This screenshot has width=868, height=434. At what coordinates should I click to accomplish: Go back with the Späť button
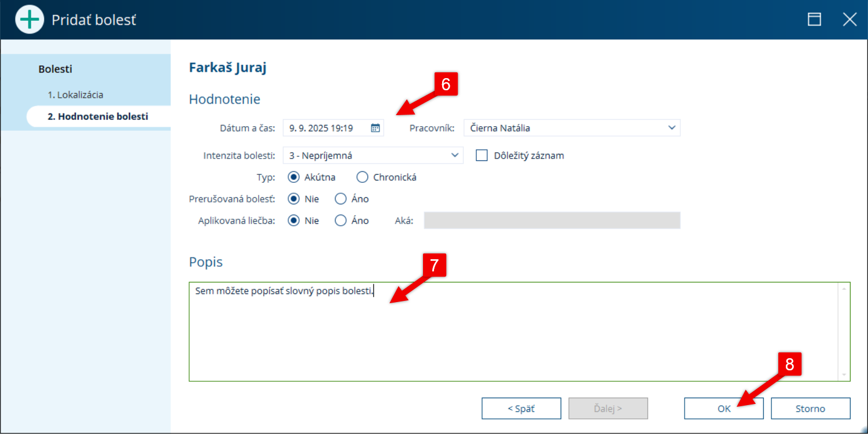coord(521,409)
